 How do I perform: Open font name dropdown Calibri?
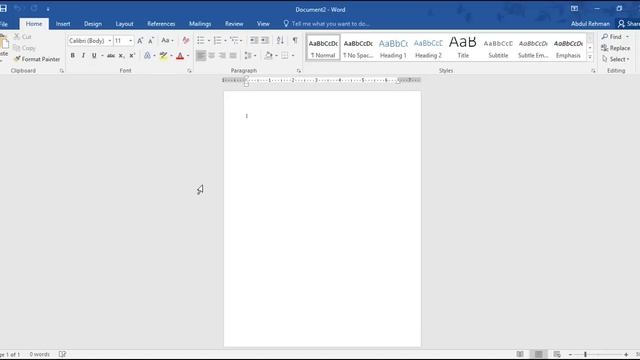point(109,41)
